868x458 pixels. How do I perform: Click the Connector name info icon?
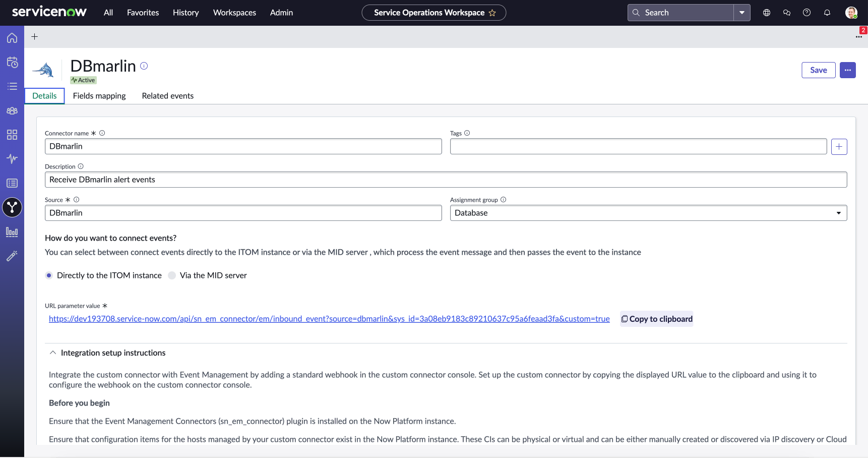(102, 133)
